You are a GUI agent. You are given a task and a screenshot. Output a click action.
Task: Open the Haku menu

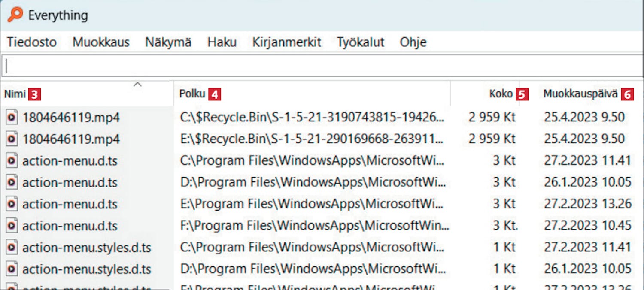point(222,42)
